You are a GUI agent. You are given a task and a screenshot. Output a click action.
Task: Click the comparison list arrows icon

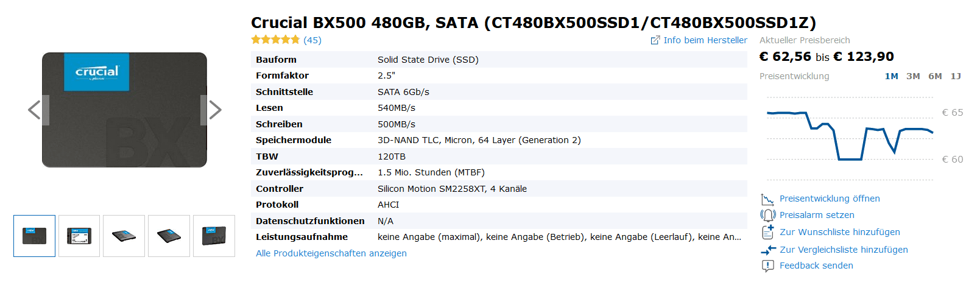click(x=767, y=250)
